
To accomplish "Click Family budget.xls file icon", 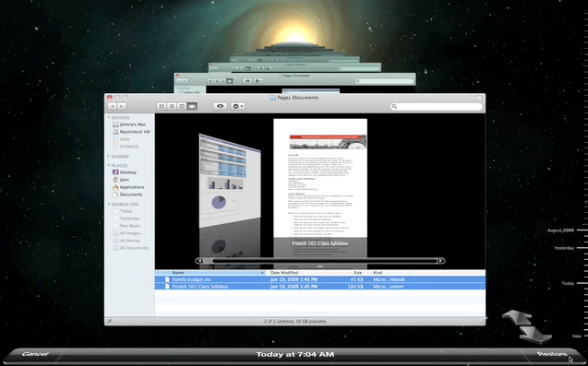I will [x=167, y=279].
